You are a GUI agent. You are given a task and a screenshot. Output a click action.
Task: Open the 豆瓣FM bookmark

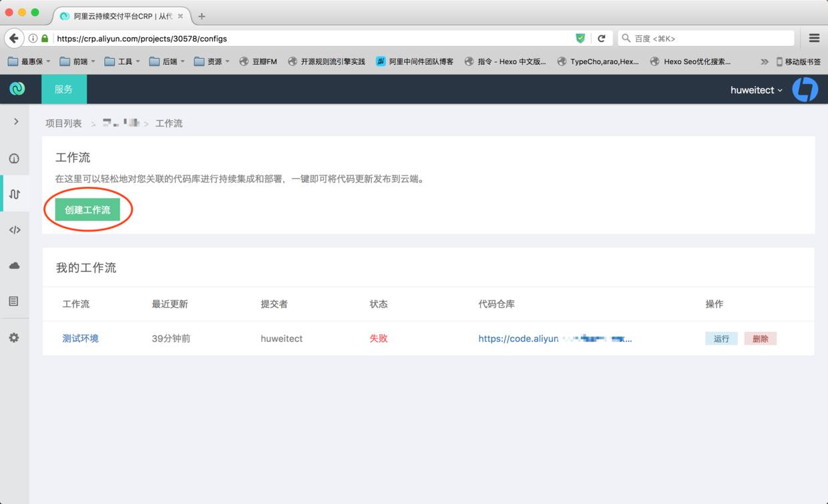[258, 61]
